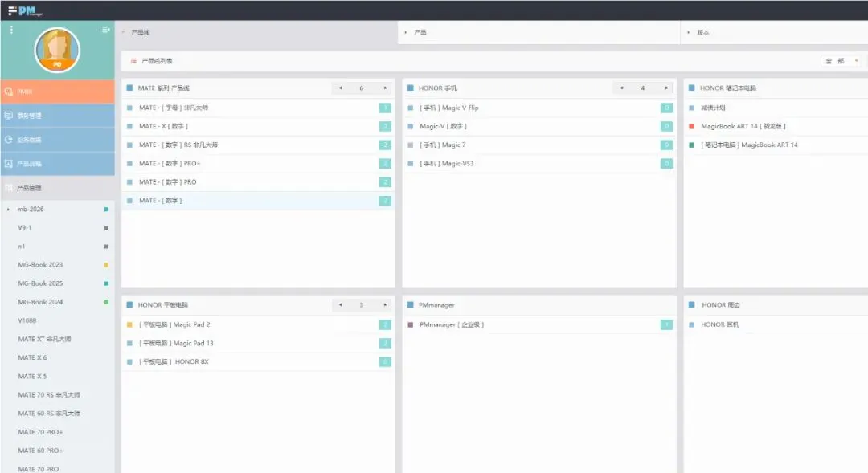Select MATE X 6 in sidebar
The height and width of the screenshot is (473, 868).
[32, 357]
